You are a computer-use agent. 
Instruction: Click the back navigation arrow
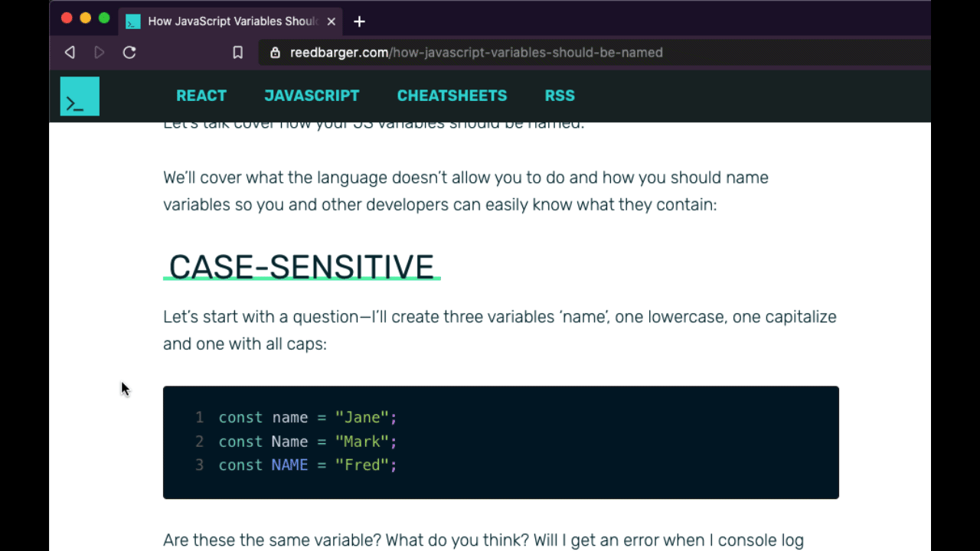[70, 52]
